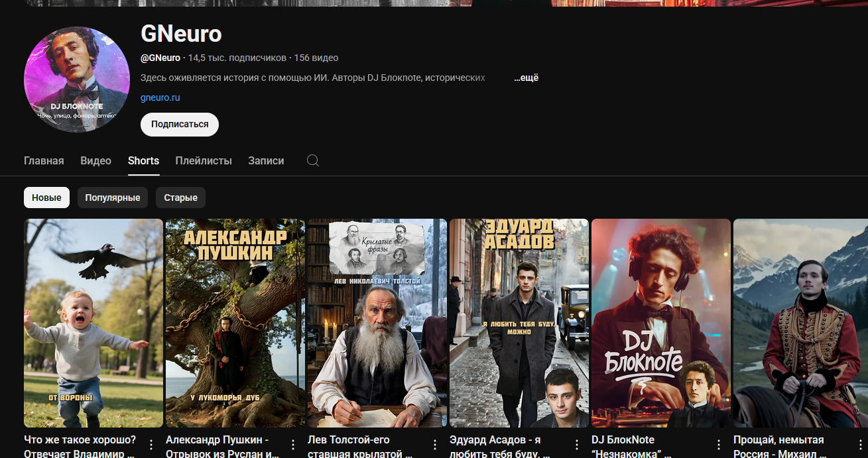Screen dimensions: 868x458
Task: Open the GNeuro channel avatar
Action: tap(77, 80)
